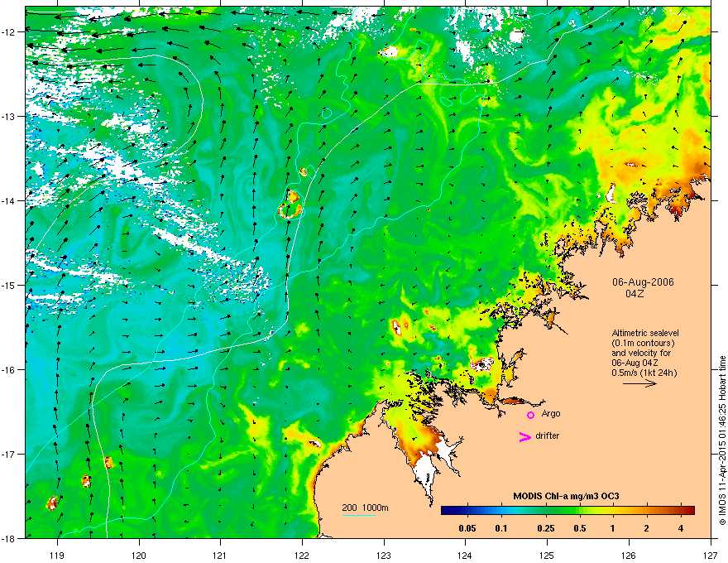Screen dimensions: 728x563
Task: Click the longitude axis label '120'
Action: coord(139,555)
